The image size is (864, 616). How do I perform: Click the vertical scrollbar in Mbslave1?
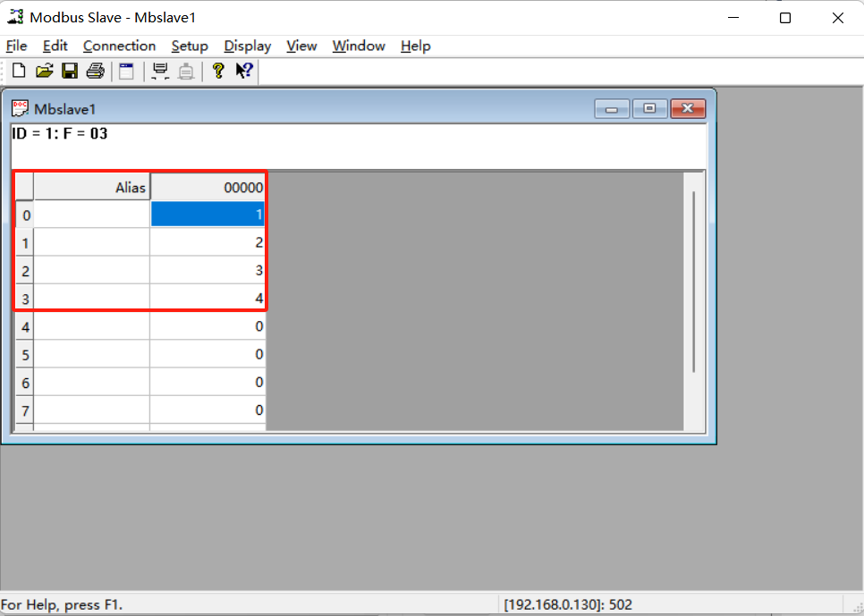point(694,281)
